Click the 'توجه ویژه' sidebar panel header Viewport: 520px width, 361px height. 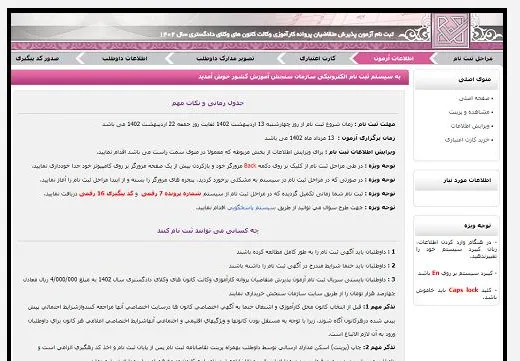[x=456, y=226]
